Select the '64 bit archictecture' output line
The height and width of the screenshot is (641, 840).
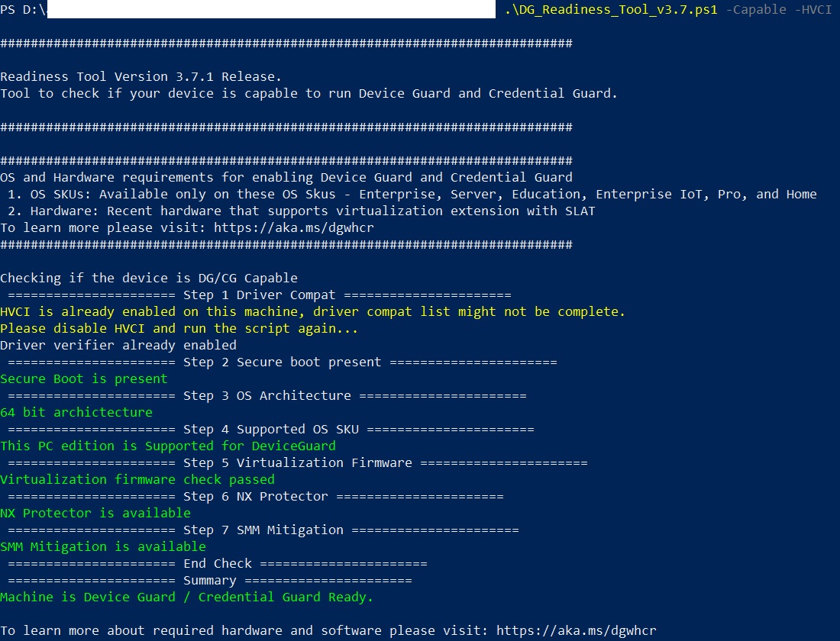click(x=76, y=412)
